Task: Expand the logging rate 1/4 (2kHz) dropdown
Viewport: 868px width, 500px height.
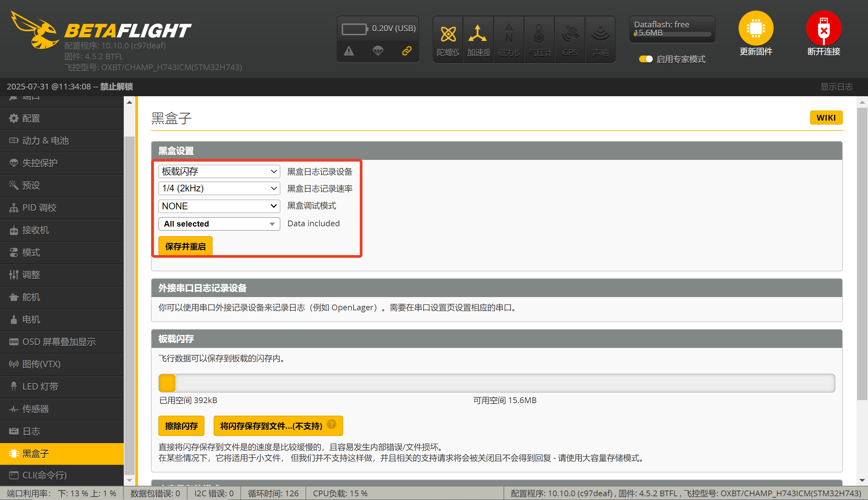Action: [219, 189]
